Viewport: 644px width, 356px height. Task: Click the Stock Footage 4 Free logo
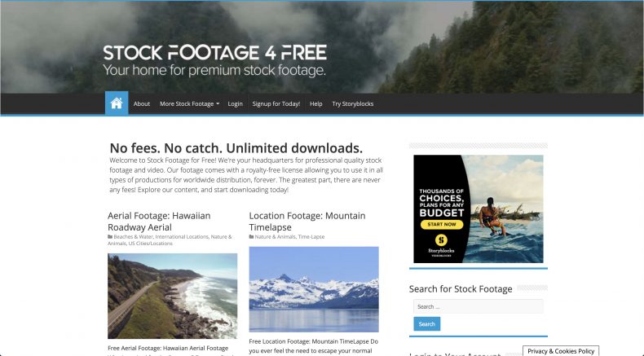(x=215, y=61)
